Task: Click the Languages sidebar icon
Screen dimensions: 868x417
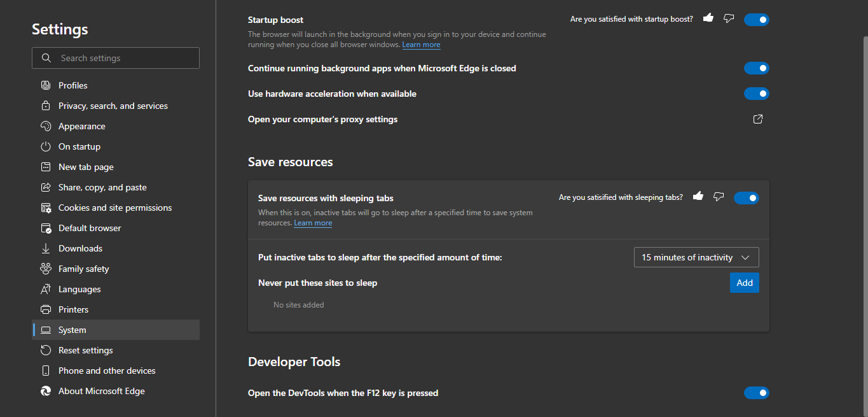Action: 46,288
